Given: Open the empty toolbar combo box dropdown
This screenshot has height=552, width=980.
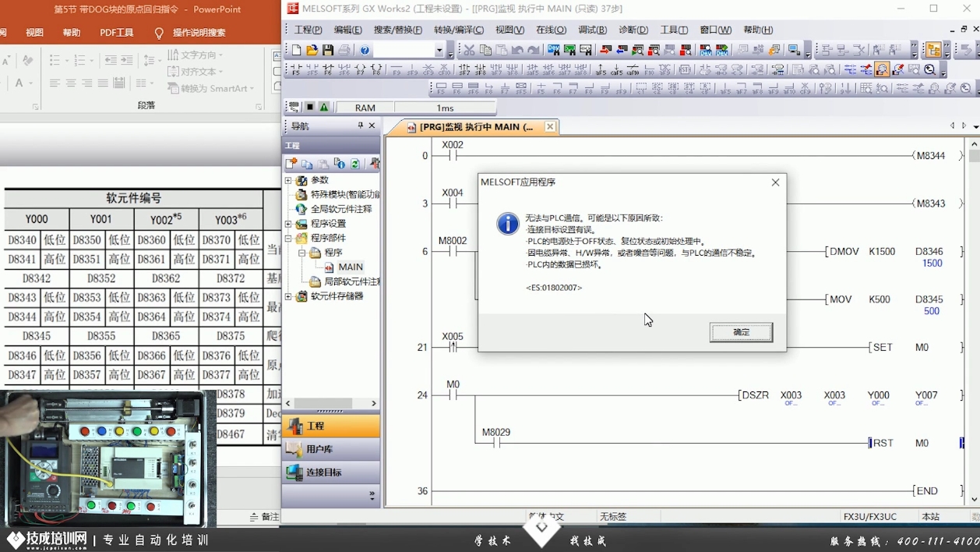Looking at the screenshot, I should pos(439,51).
